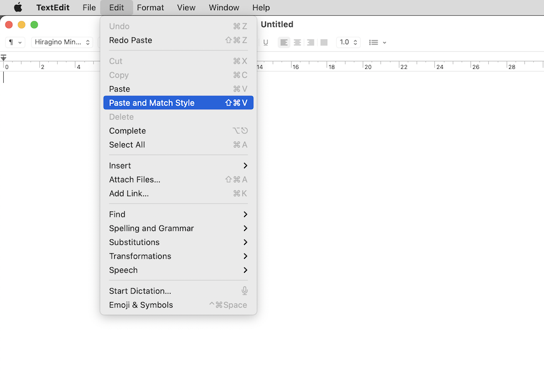The width and height of the screenshot is (544, 392).
Task: Zoom the Untitled window with green button
Action: [x=34, y=25]
